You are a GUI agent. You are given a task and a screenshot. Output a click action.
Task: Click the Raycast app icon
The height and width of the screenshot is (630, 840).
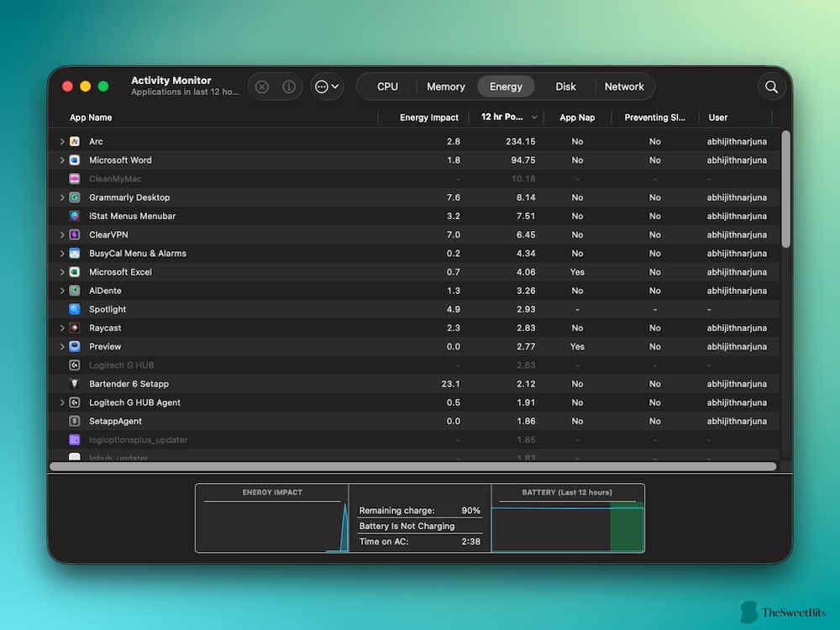[x=75, y=328]
